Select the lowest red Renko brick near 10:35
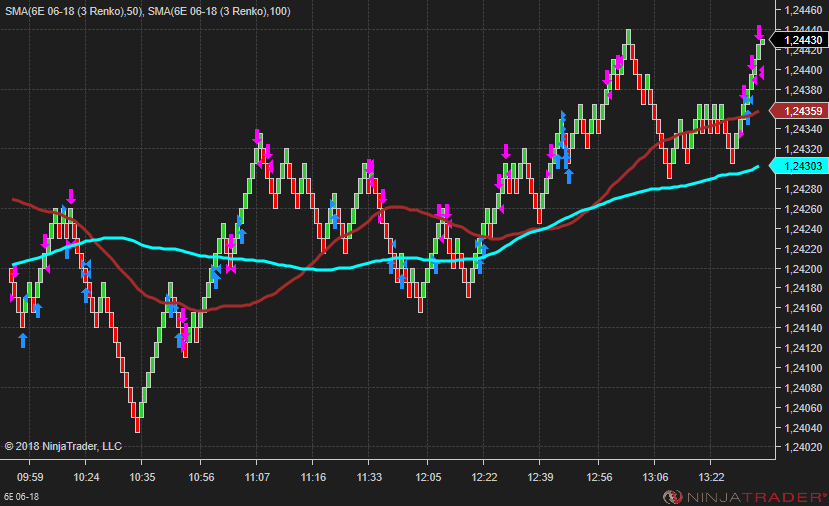Screen dimensions: 829x506 (x=137, y=425)
